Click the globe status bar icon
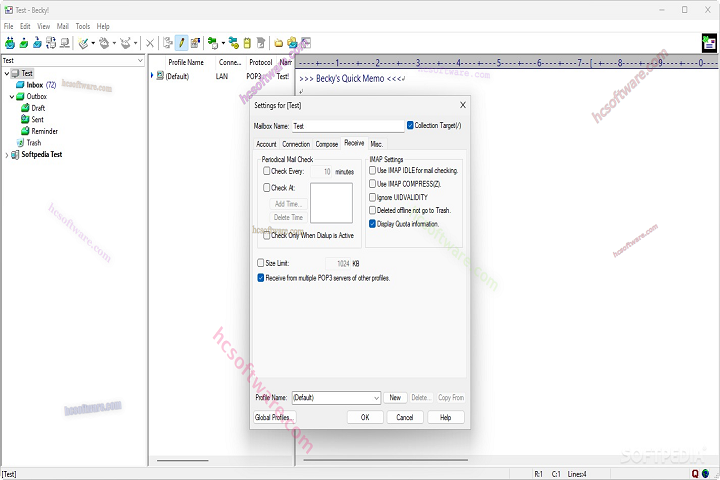720x480 pixels. (x=705, y=474)
